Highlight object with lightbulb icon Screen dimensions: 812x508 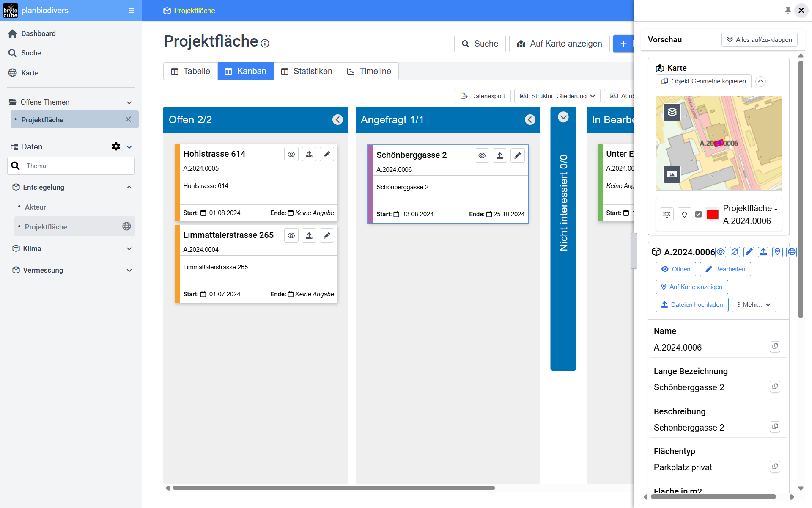(667, 215)
